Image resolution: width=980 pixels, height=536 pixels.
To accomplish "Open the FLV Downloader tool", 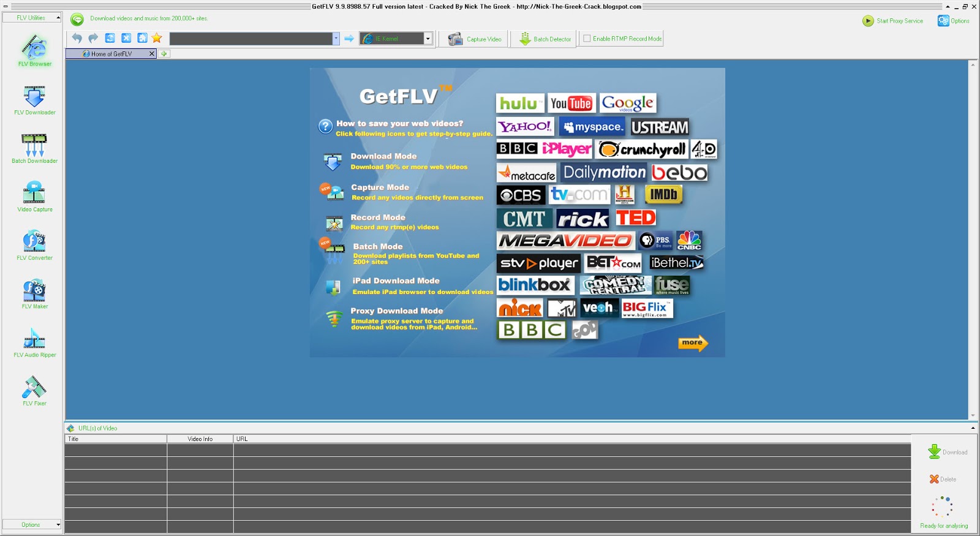I will [x=34, y=100].
